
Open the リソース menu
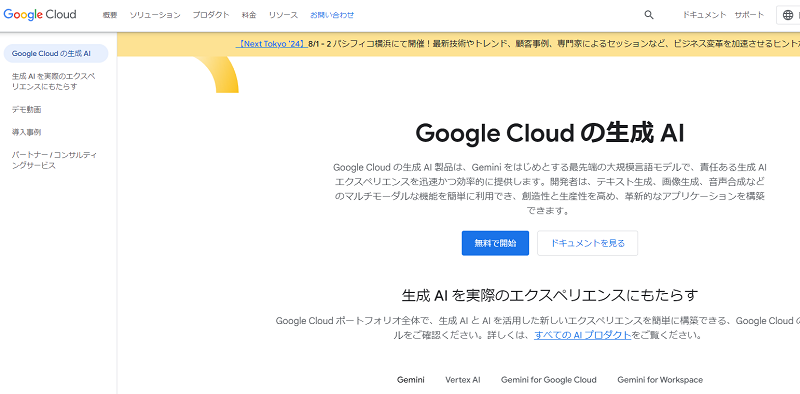point(283,15)
